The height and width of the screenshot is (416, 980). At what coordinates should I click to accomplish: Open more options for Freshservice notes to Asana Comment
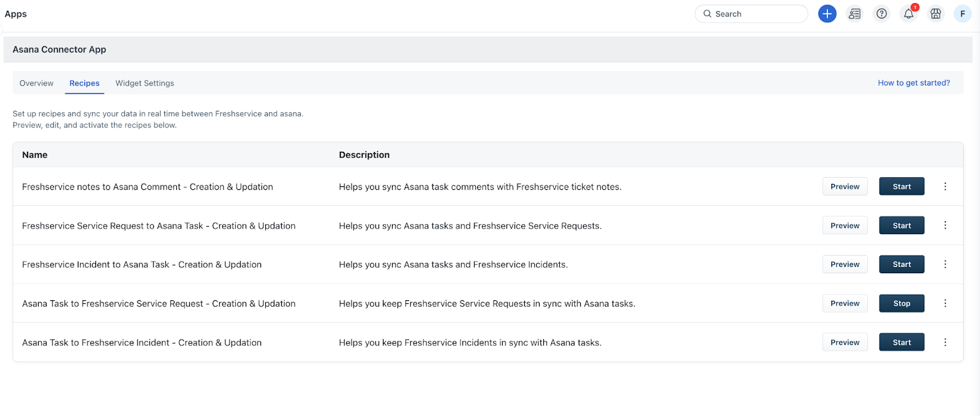point(945,186)
